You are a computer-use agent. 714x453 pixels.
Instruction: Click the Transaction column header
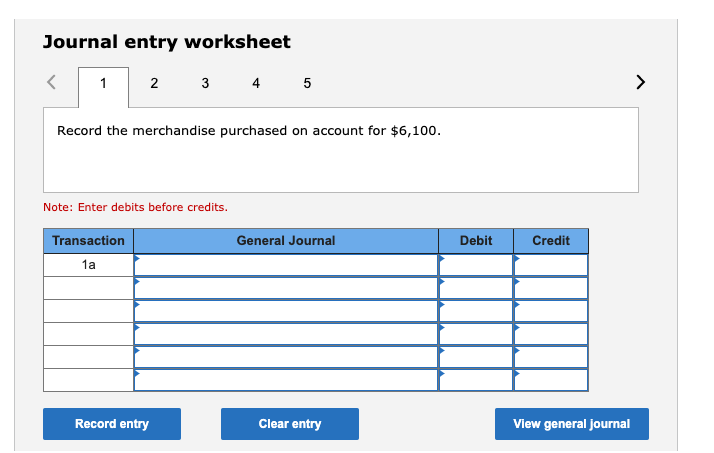tap(88, 241)
